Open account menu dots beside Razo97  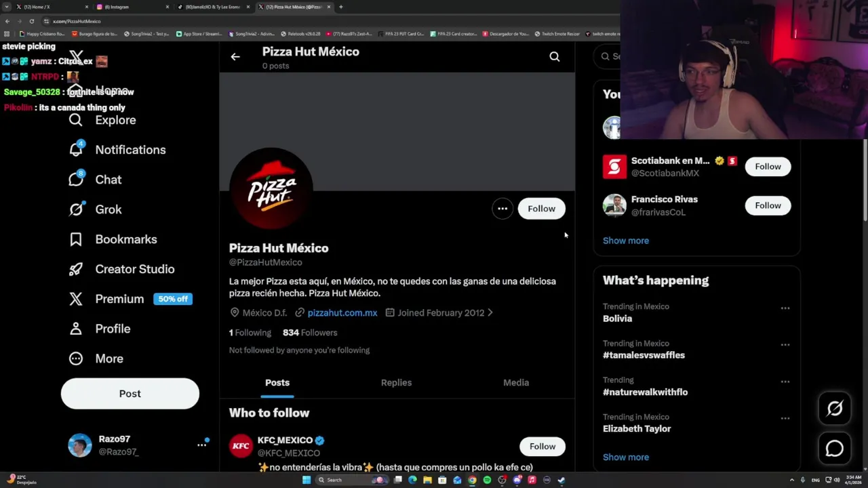tap(201, 445)
